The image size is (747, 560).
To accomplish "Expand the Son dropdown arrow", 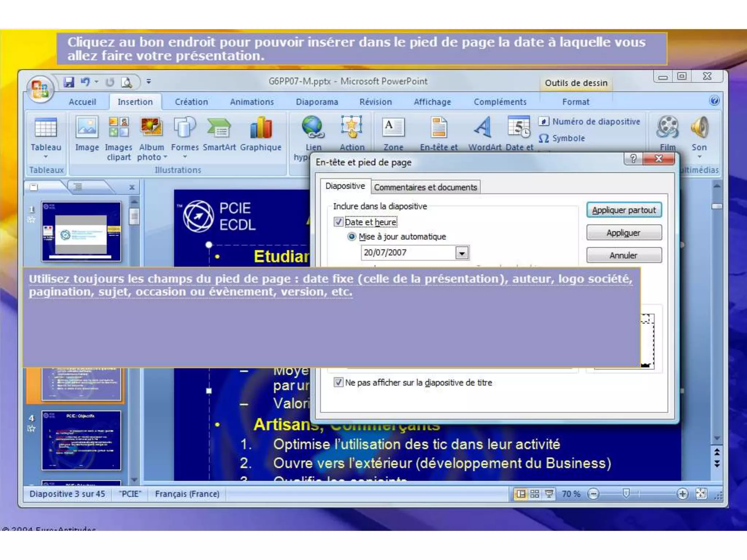I will [x=699, y=157].
